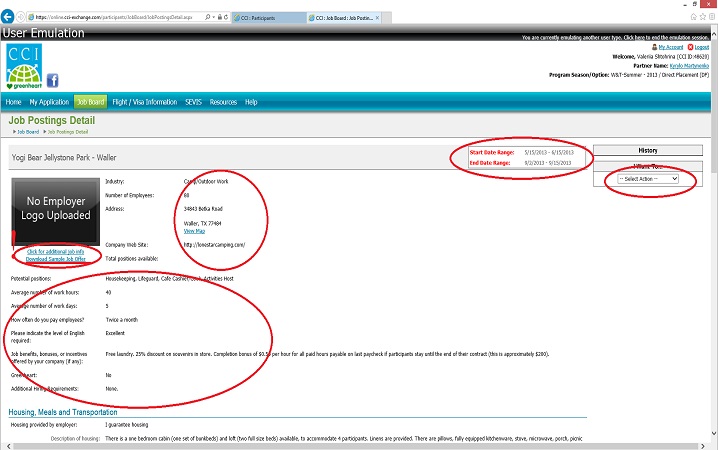Open the Home menu item
The image size is (718, 450).
[x=13, y=102]
